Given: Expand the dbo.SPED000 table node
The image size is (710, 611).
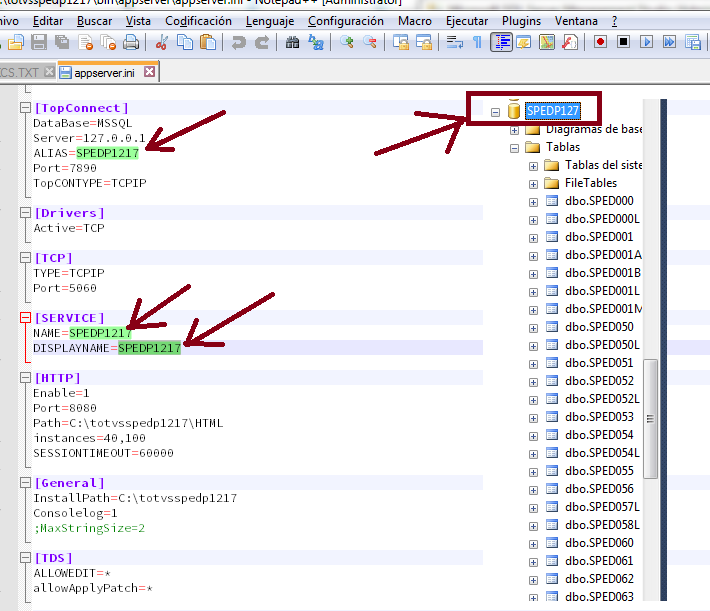Looking at the screenshot, I should 533,202.
